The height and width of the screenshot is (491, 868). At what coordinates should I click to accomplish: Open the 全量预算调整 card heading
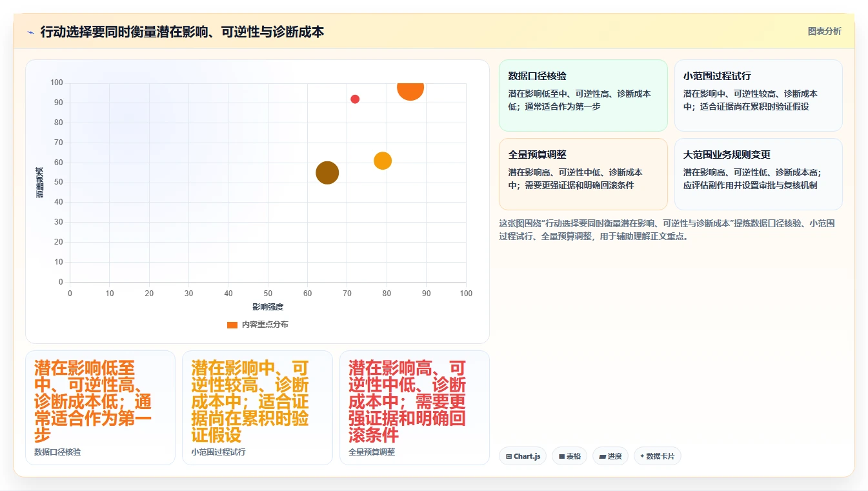538,154
